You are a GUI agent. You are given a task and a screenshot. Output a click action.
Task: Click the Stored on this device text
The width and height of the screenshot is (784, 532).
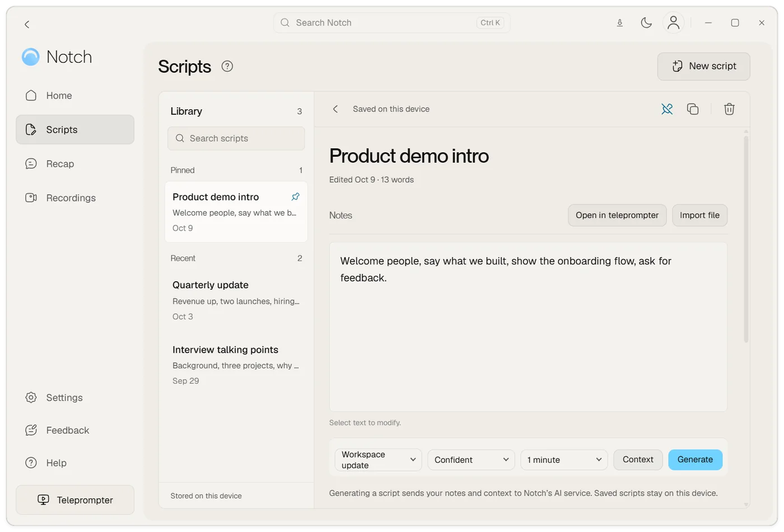pyautogui.click(x=206, y=496)
